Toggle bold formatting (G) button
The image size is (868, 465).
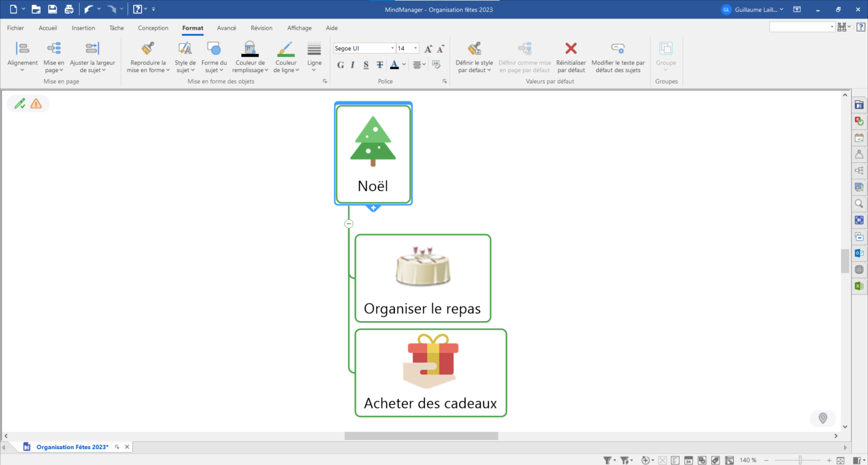coord(340,65)
